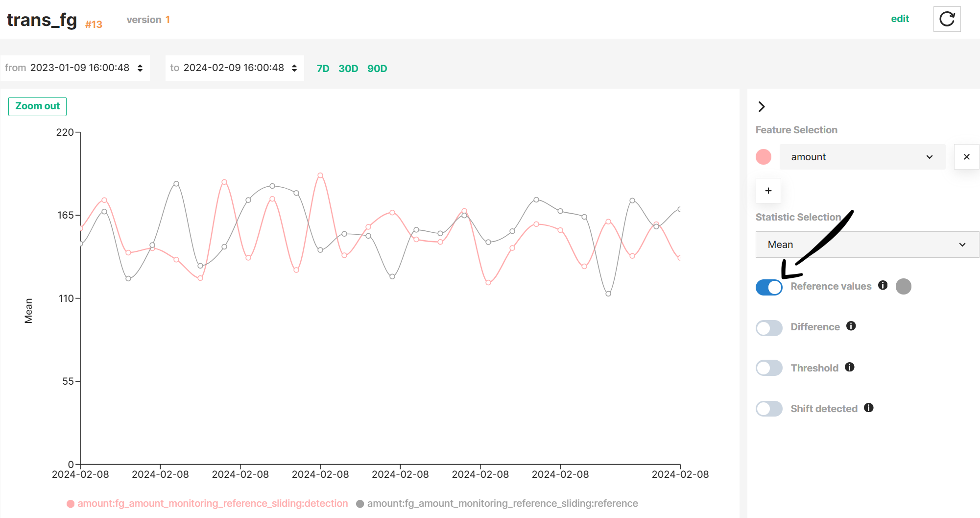Enable the Difference toggle

coord(769,328)
